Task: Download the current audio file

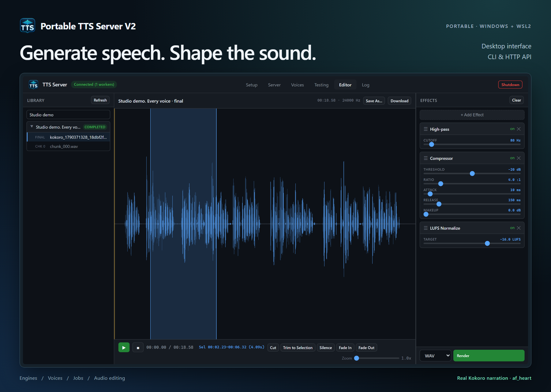Action: coord(399,101)
